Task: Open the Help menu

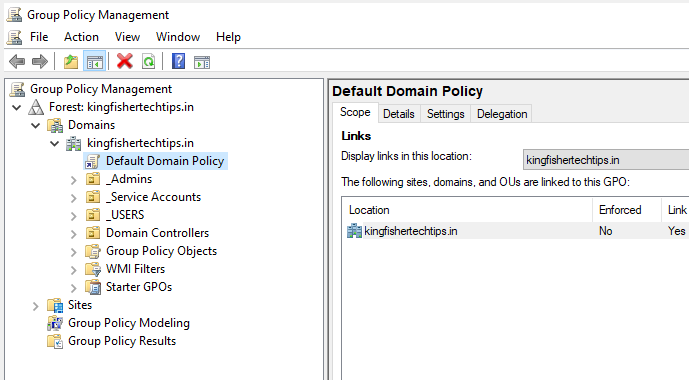Action: (228, 37)
